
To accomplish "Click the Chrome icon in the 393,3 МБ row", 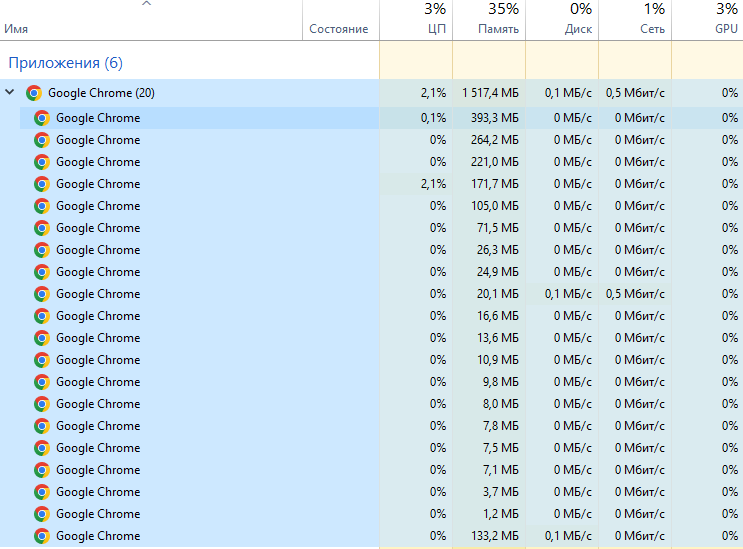I will click(x=42, y=118).
